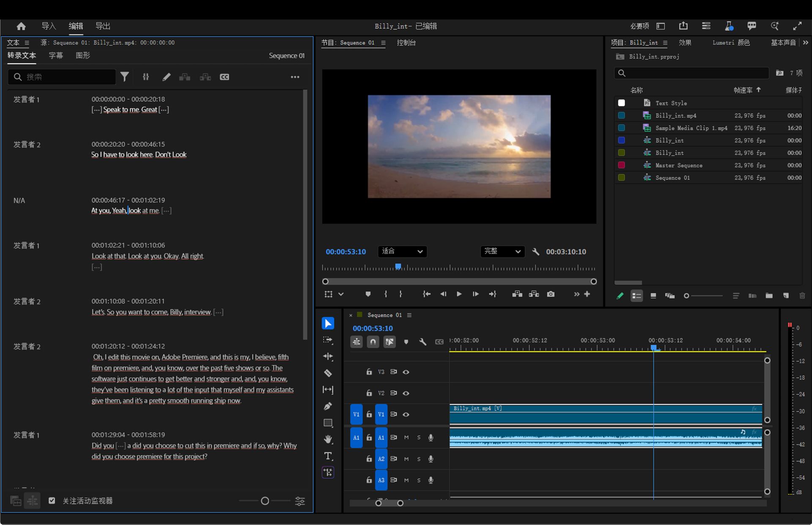Select the Razor tool
812x525 pixels.
(328, 373)
